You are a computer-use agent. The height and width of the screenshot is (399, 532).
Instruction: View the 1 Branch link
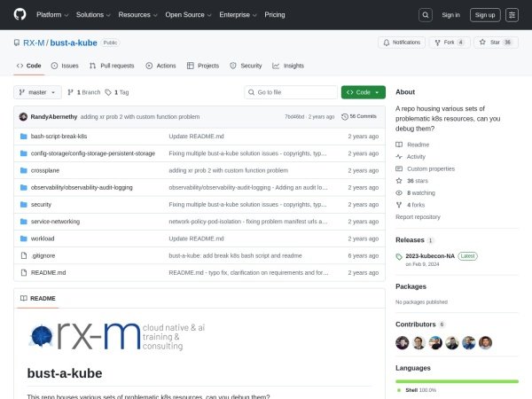pyautogui.click(x=84, y=92)
